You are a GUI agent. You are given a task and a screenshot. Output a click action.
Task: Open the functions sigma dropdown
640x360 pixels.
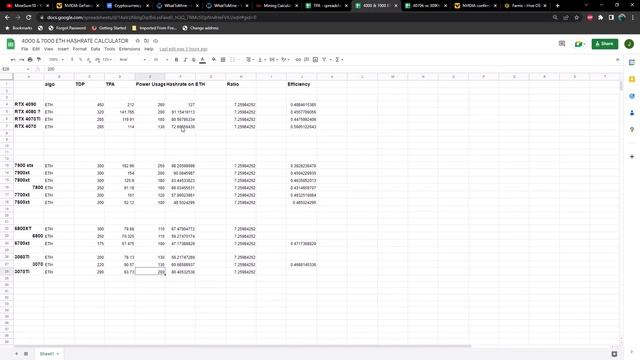339,60
